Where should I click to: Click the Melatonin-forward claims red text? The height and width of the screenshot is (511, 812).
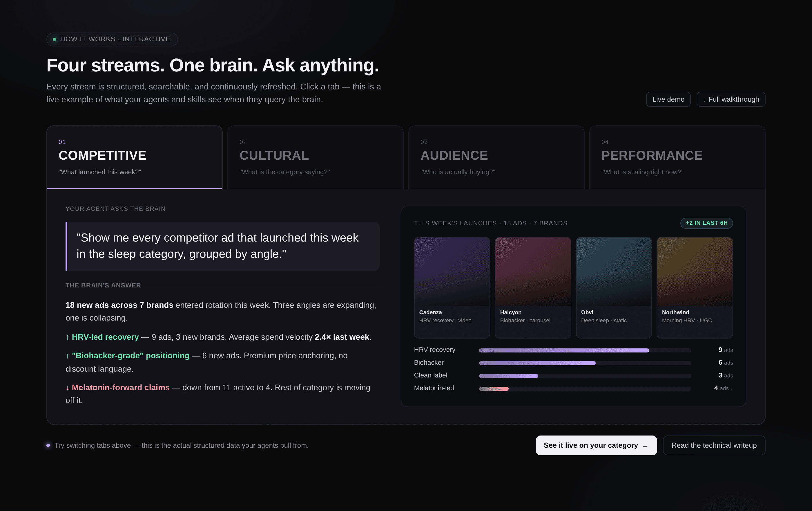coord(120,388)
